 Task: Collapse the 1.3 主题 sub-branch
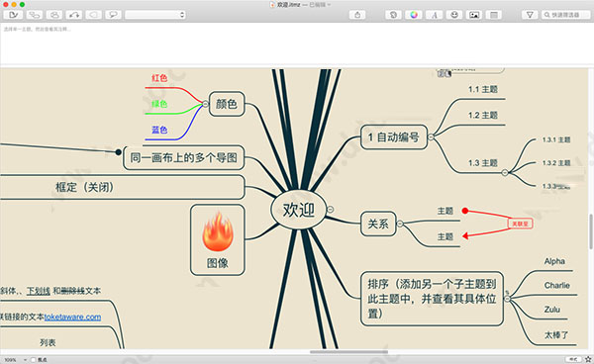click(505, 172)
